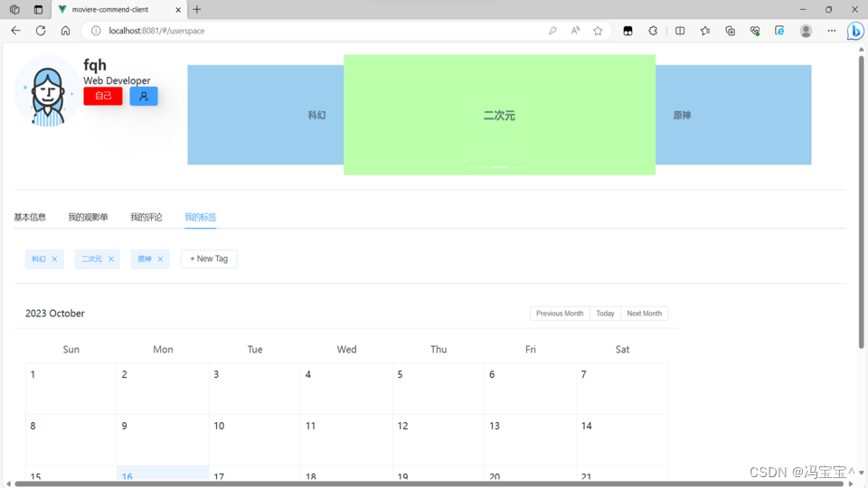The height and width of the screenshot is (488, 868).
Task: Remove the 二次元 tag
Action: [110, 259]
